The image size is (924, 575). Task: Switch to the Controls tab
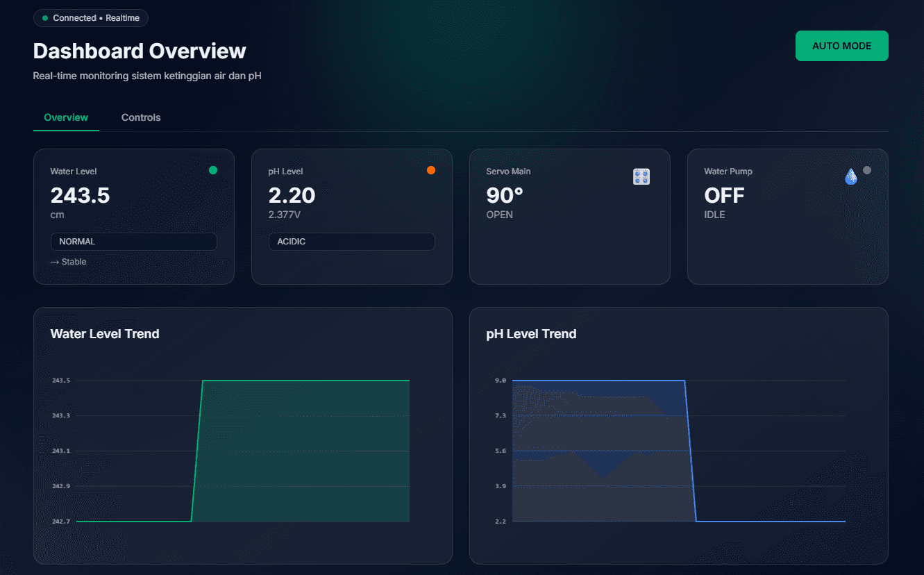[140, 117]
